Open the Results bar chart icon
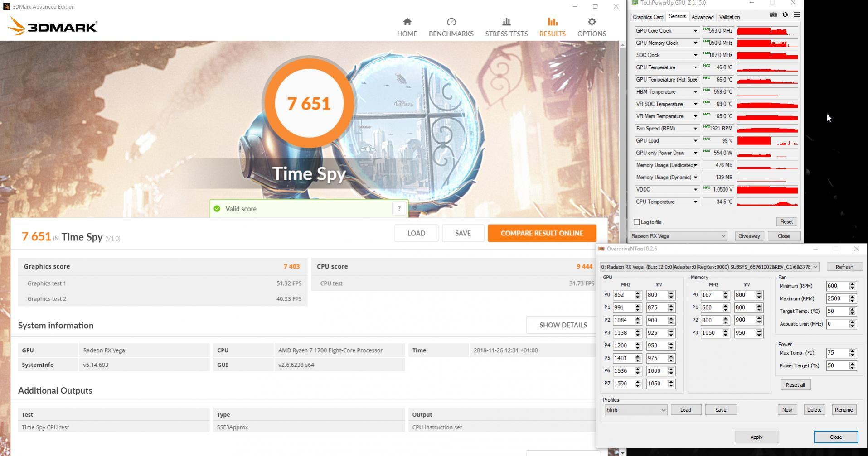 [x=552, y=22]
